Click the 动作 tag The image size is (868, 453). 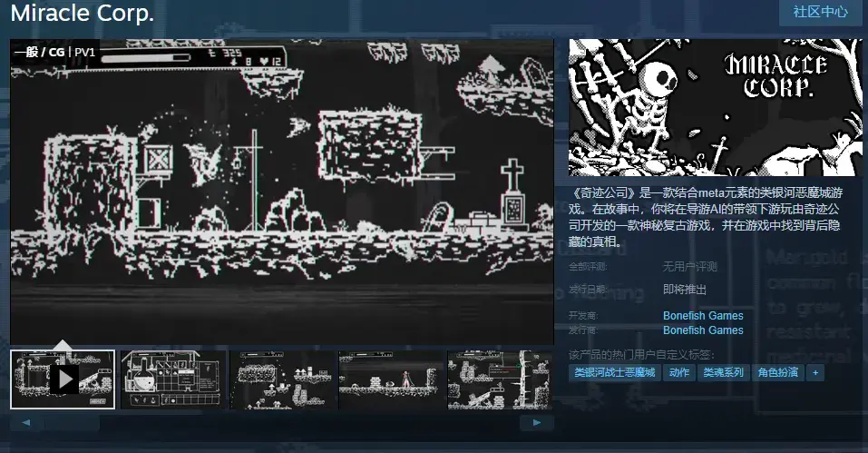click(679, 372)
